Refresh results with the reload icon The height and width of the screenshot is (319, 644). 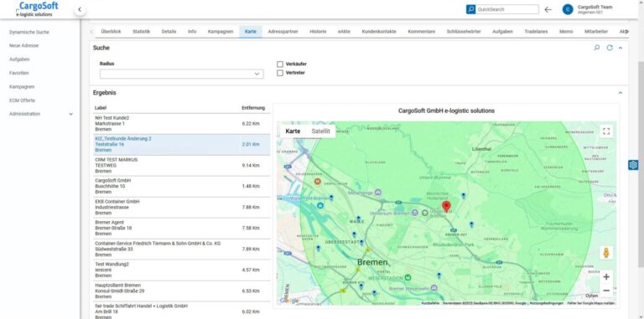pos(610,48)
